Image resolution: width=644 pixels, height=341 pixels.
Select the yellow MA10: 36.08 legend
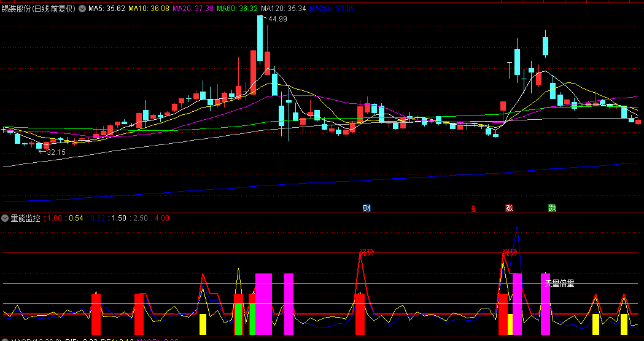click(x=149, y=9)
